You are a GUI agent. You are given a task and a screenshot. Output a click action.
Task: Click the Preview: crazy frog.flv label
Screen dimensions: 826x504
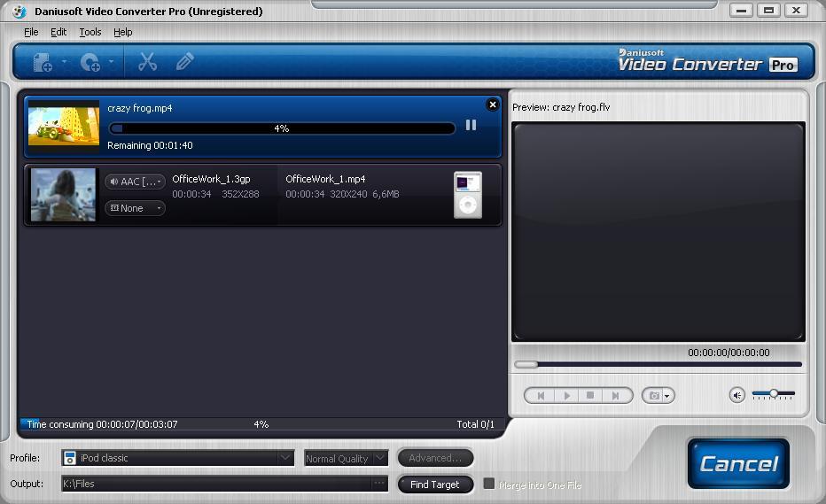tap(561, 107)
